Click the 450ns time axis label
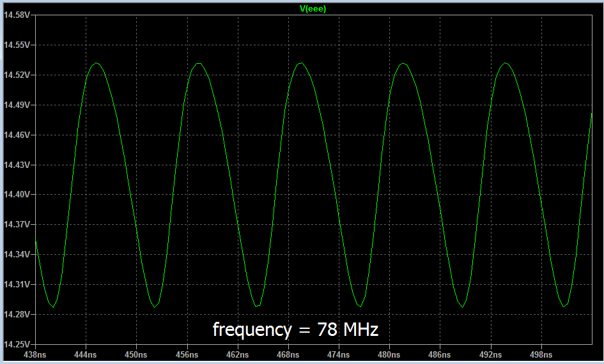The image size is (604, 364). (136, 355)
